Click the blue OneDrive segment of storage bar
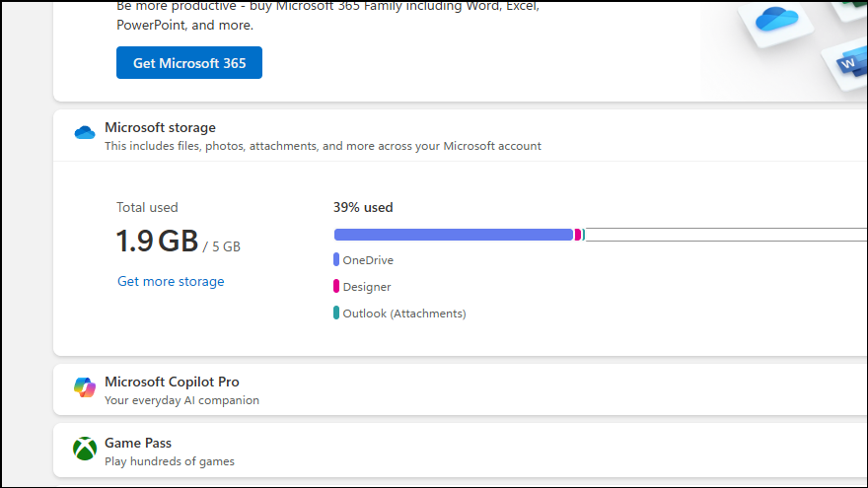This screenshot has height=488, width=868. pos(454,235)
